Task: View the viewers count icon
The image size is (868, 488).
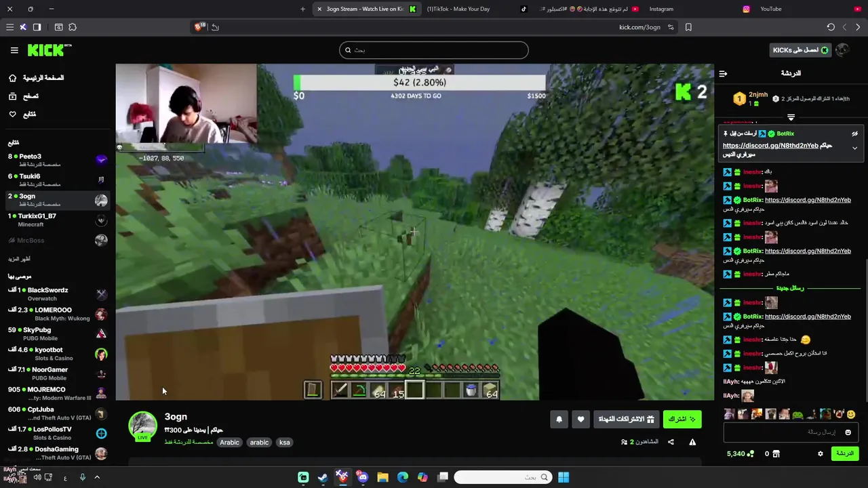Action: point(624,442)
